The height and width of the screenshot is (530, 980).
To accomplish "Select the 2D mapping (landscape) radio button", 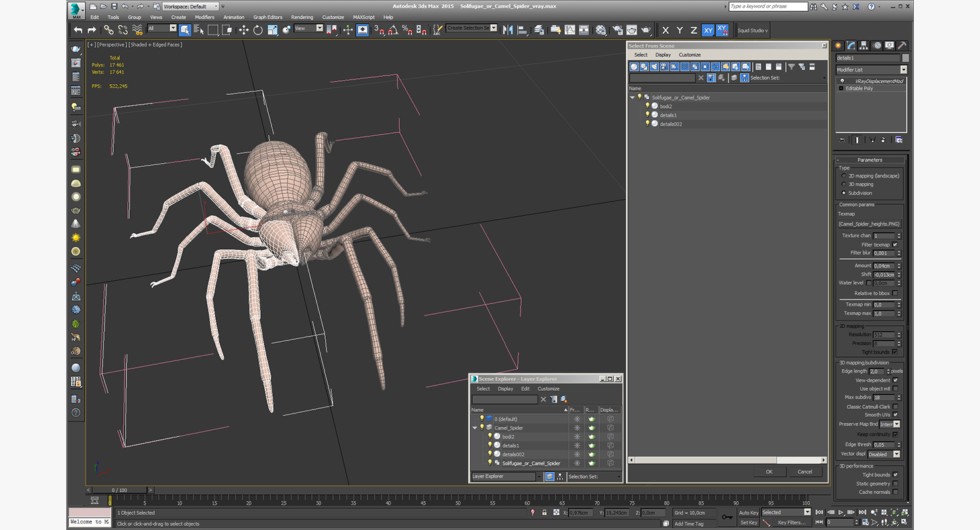I will (844, 176).
